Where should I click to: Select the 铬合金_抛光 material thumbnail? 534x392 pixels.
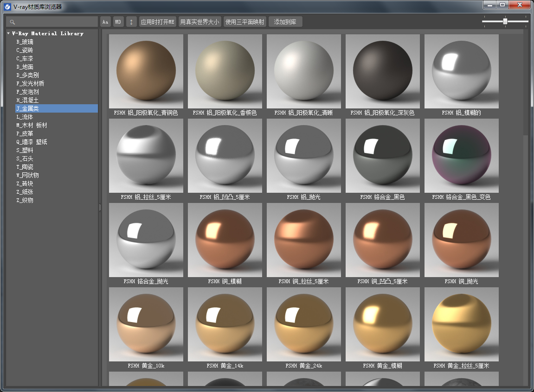(146, 240)
